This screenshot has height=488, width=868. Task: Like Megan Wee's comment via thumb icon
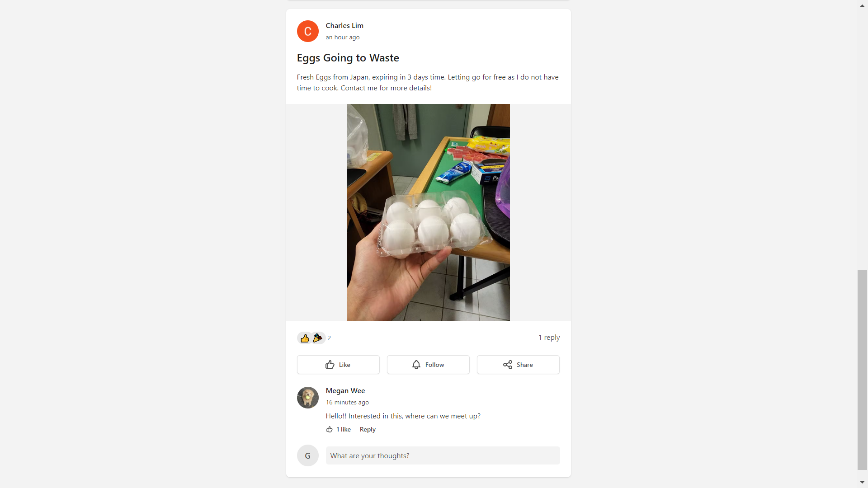pyautogui.click(x=330, y=429)
